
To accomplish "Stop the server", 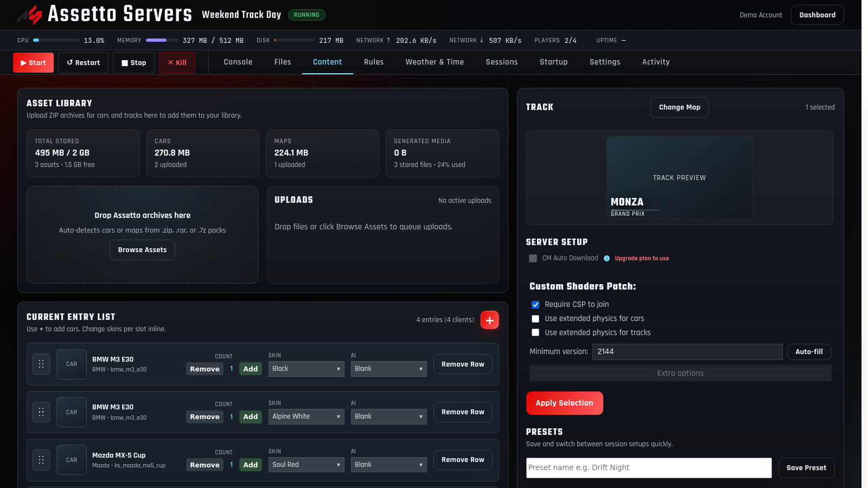I will point(133,63).
